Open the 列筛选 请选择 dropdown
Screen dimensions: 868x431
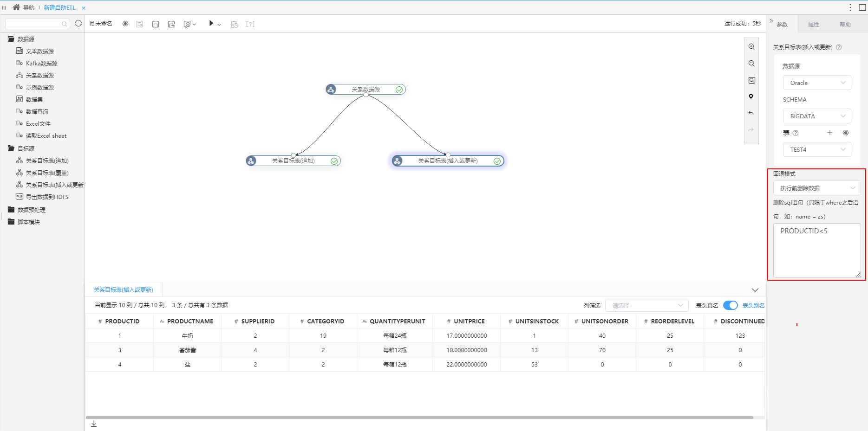[x=647, y=306]
